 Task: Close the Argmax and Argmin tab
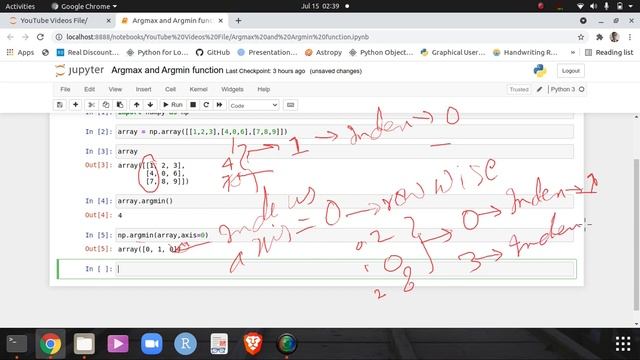pyautogui.click(x=221, y=20)
